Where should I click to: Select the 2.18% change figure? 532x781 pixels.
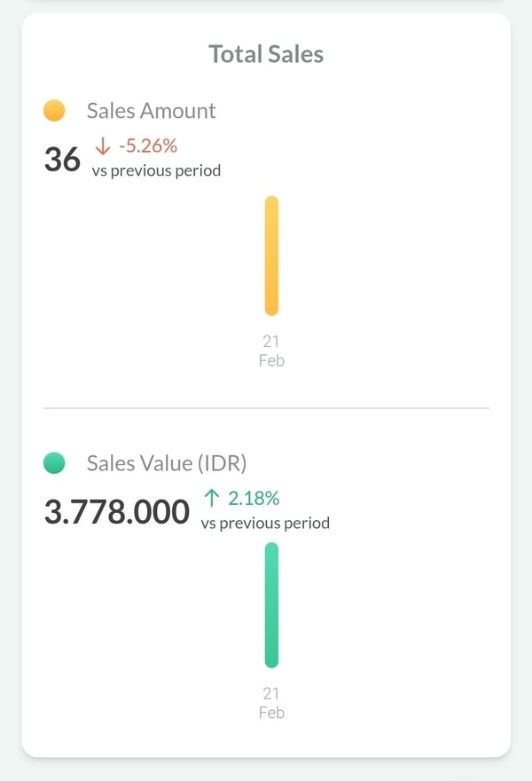(x=254, y=499)
